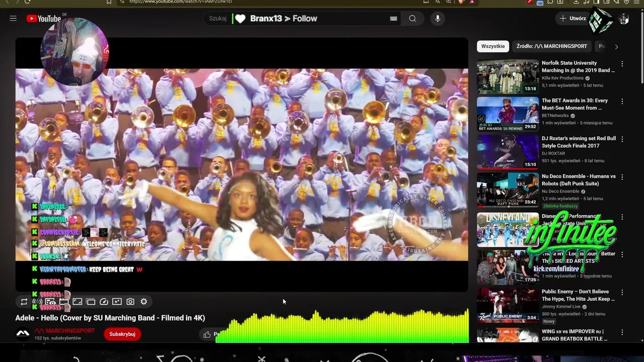Open title 'The BET Awards in 30'
This screenshot has height=362, width=644.
[575, 104]
